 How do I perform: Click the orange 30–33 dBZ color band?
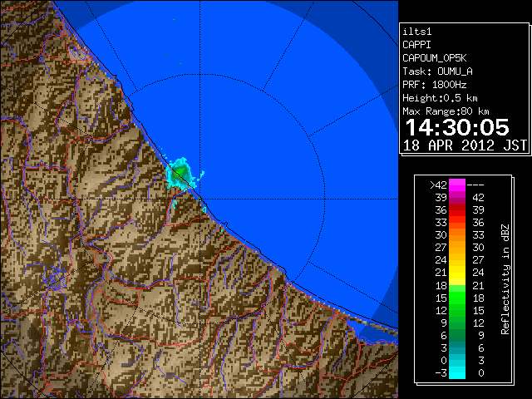tap(457, 234)
